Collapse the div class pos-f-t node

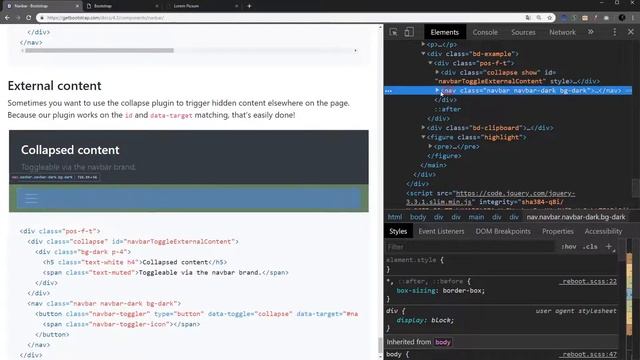click(x=430, y=63)
